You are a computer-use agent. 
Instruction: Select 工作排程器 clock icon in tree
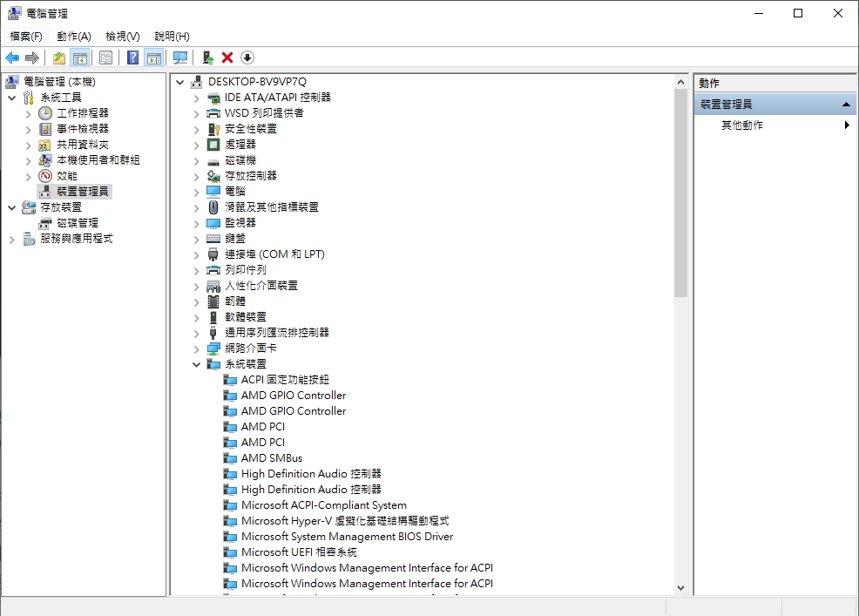(45, 113)
